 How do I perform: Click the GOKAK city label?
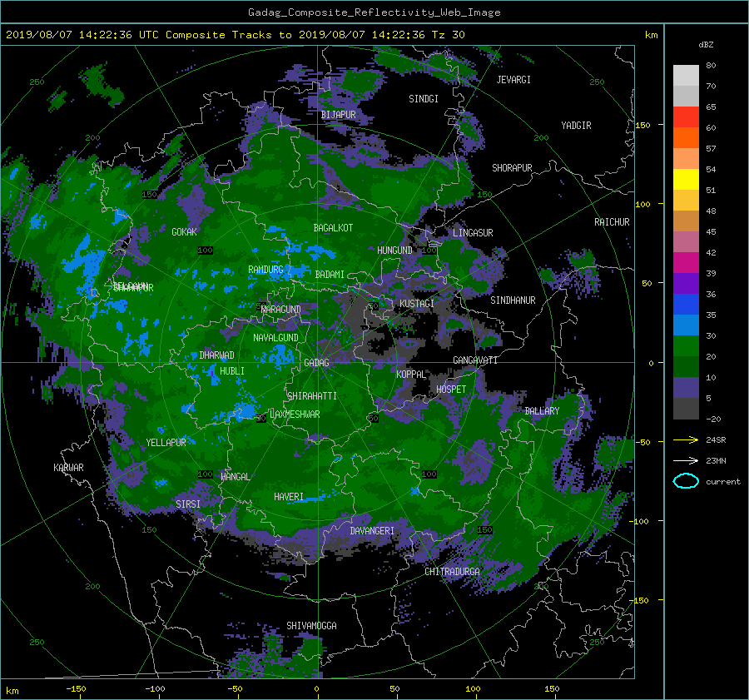click(x=185, y=231)
